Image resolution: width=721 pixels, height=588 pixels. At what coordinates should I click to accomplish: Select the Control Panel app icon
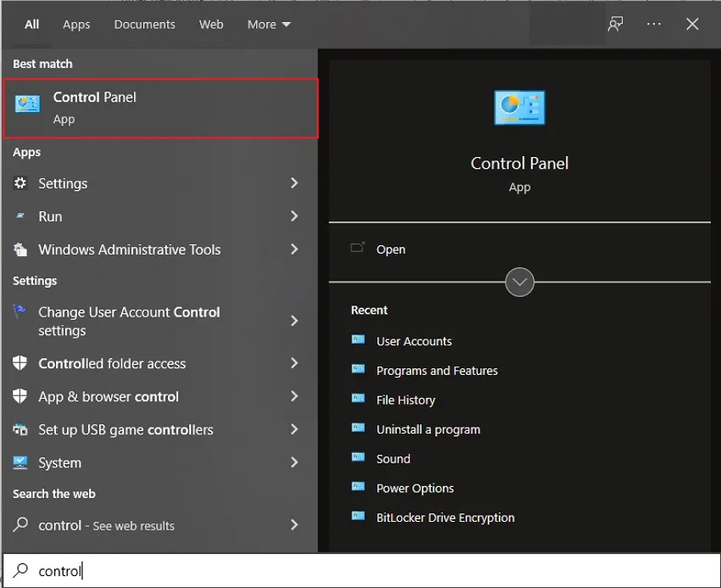click(x=28, y=101)
